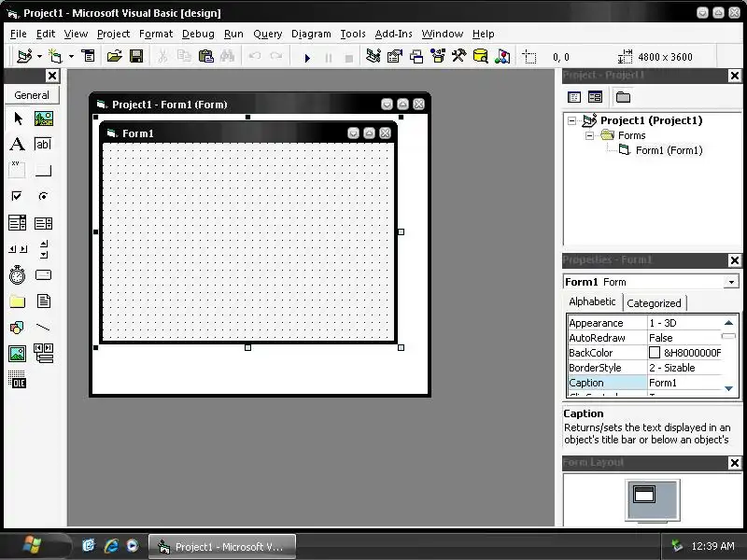Open Project Explorer from the toolbar

[373, 56]
